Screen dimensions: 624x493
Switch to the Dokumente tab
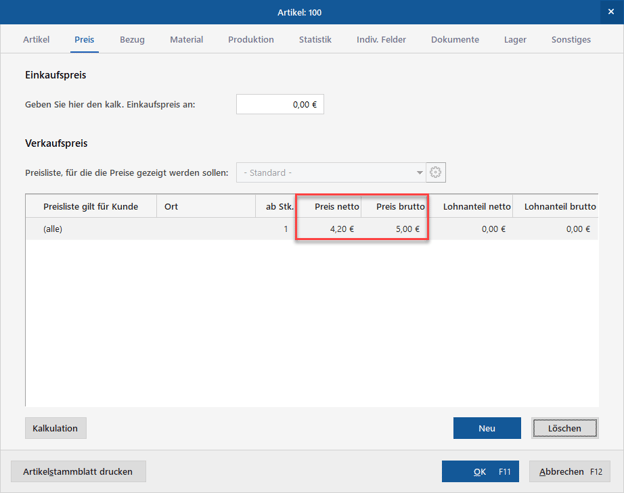[455, 40]
